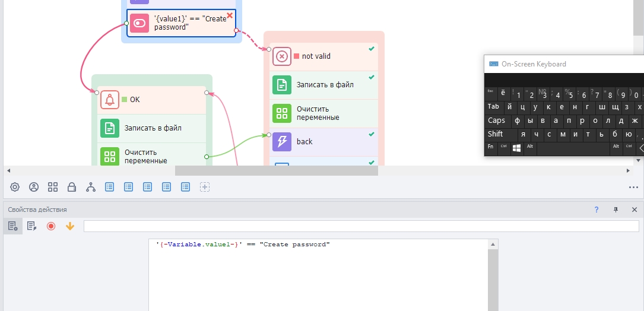This screenshot has width=644, height=311.
Task: Open help question mark in properties panel
Action: 597,210
